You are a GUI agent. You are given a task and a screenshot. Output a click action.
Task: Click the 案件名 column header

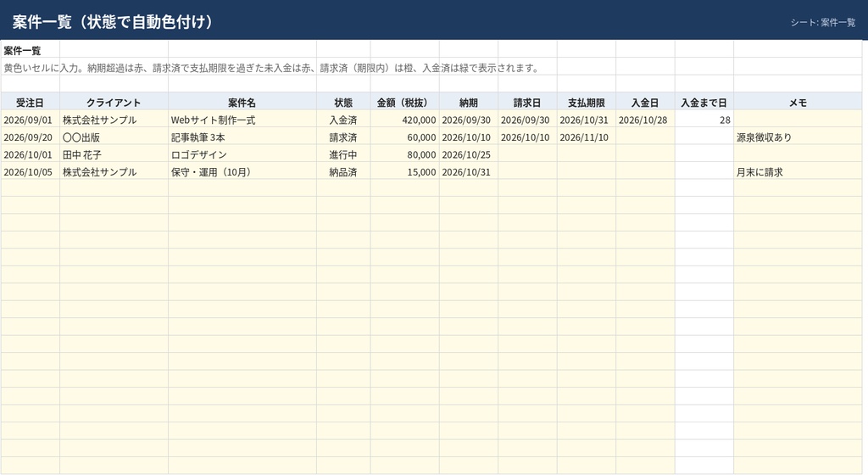pyautogui.click(x=242, y=103)
